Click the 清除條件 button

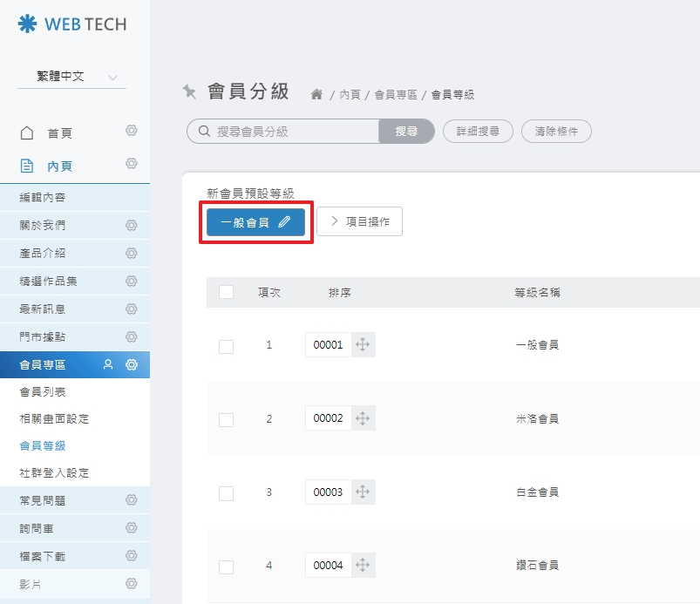pos(556,132)
